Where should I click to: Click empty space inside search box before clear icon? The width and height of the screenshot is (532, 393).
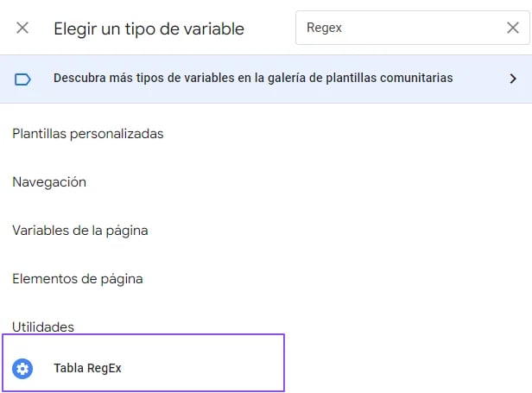coord(424,28)
